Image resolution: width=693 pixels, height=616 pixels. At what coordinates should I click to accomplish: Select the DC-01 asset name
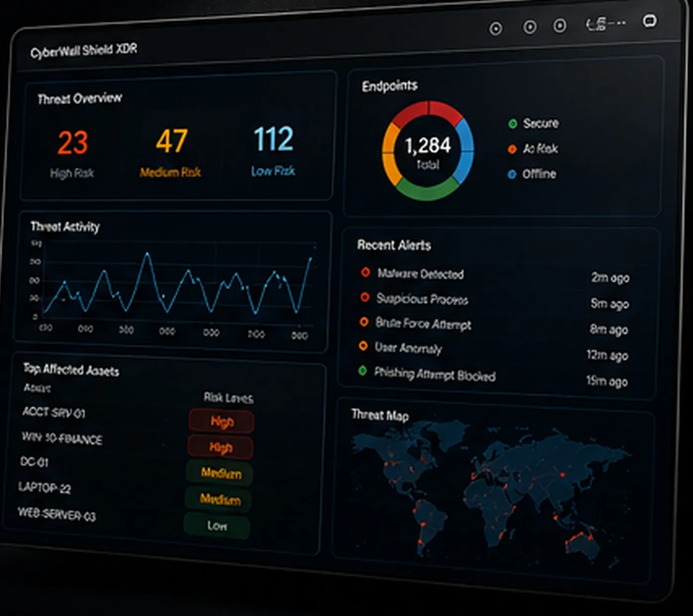[34, 462]
